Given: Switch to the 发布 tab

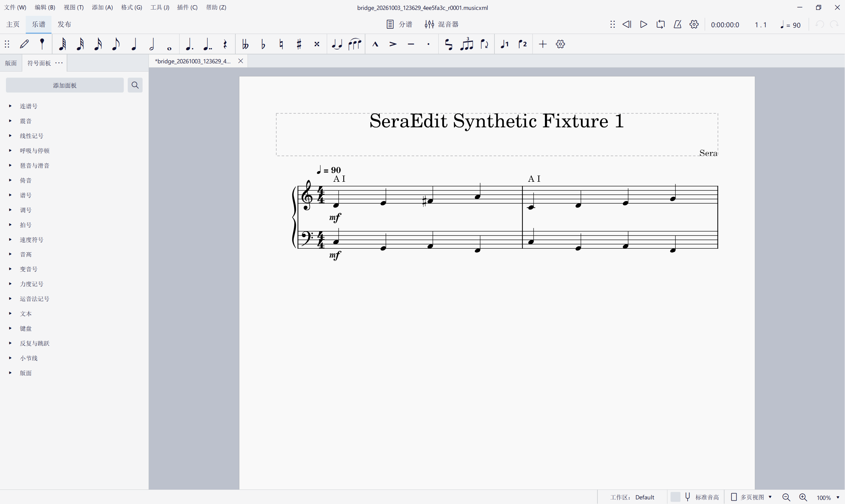Looking at the screenshot, I should (x=64, y=24).
